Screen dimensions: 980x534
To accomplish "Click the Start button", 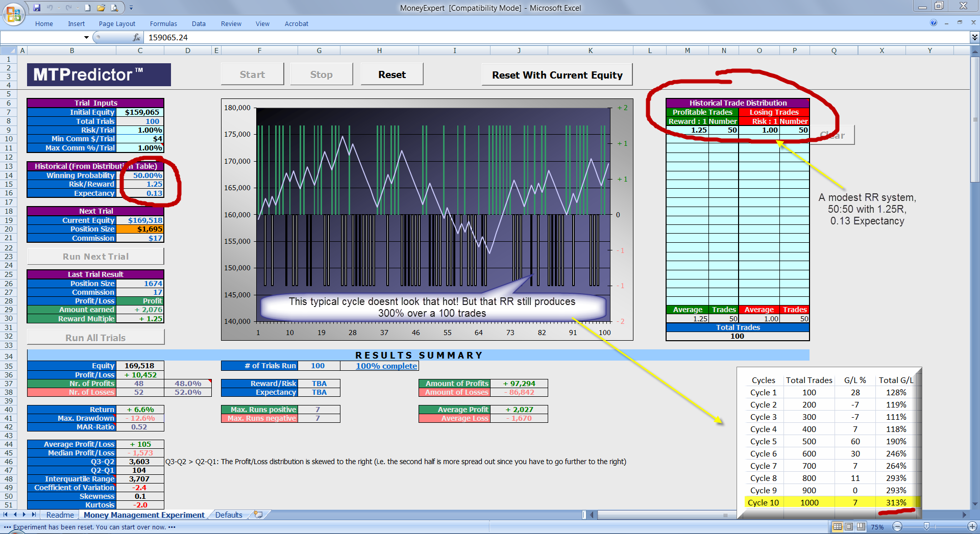I will click(252, 74).
